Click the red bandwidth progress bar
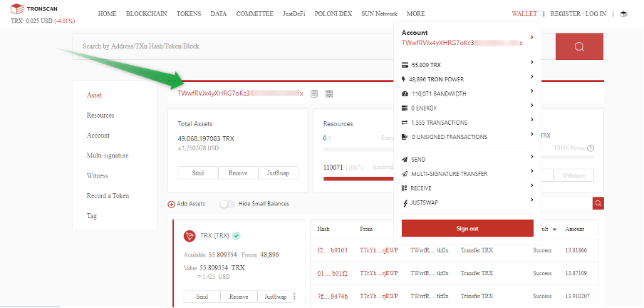 pos(358,179)
